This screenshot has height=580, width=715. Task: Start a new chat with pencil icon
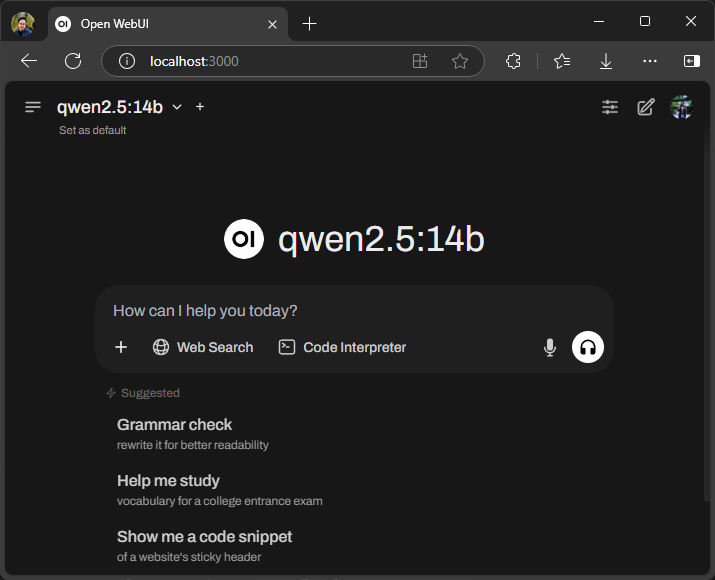click(646, 107)
